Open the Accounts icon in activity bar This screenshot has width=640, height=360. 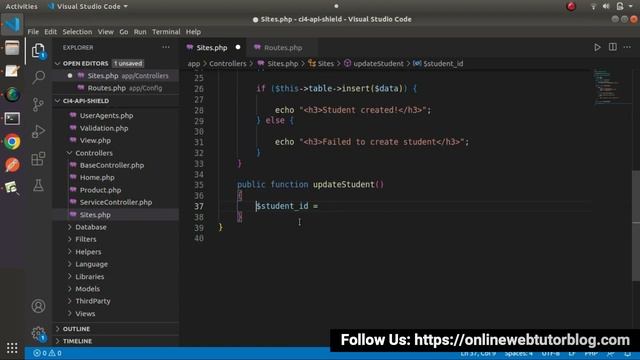click(x=38, y=306)
